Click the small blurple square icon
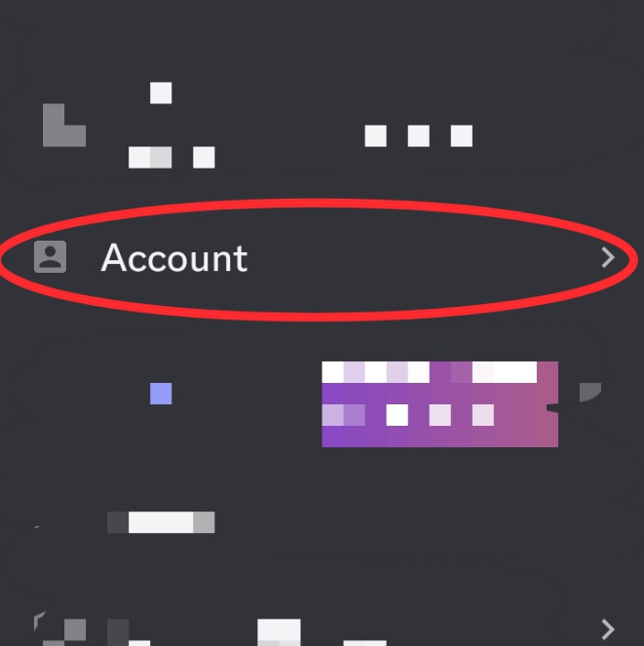The height and width of the screenshot is (646, 644). pyautogui.click(x=161, y=394)
